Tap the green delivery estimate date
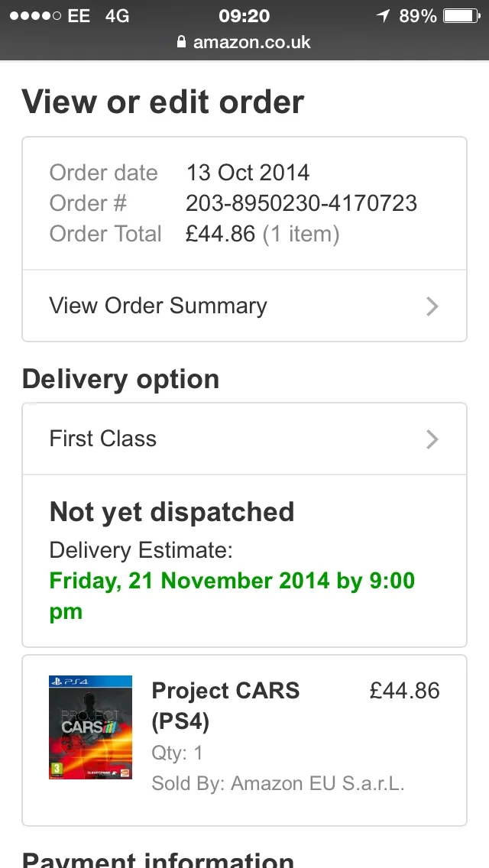 pos(232,596)
